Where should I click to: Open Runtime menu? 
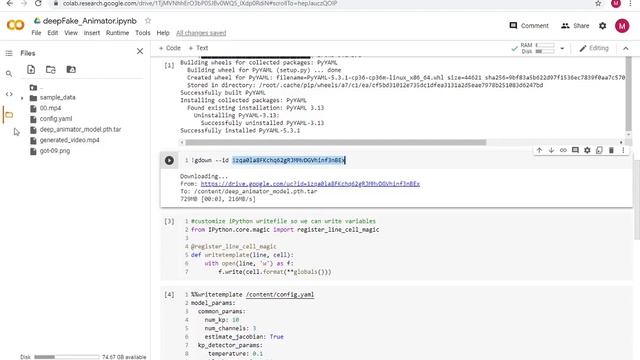pos(117,33)
